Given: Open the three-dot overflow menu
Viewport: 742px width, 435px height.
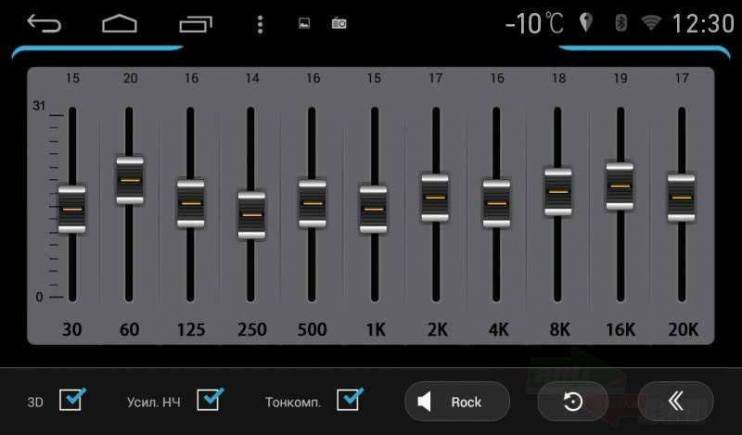Looking at the screenshot, I should tap(260, 24).
